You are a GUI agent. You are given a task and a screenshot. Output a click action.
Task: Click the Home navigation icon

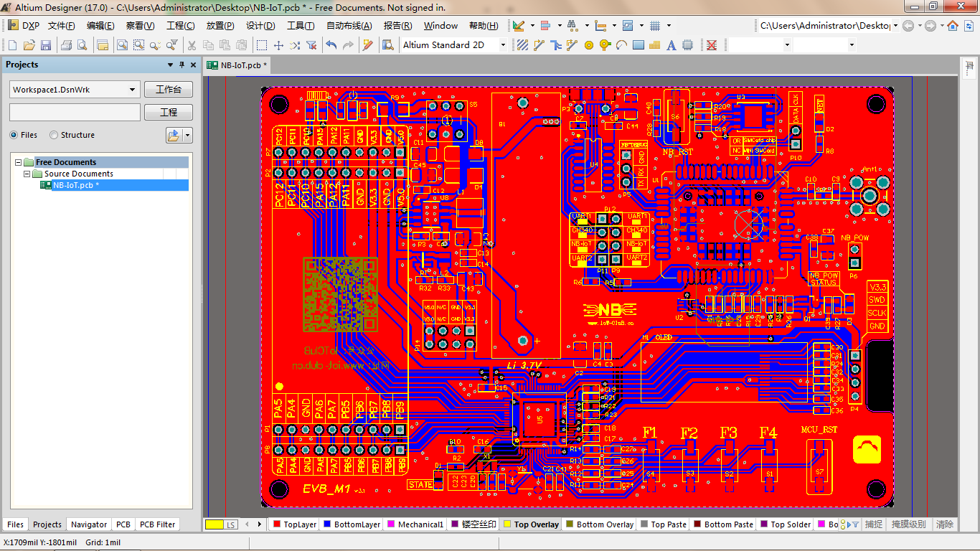point(953,26)
